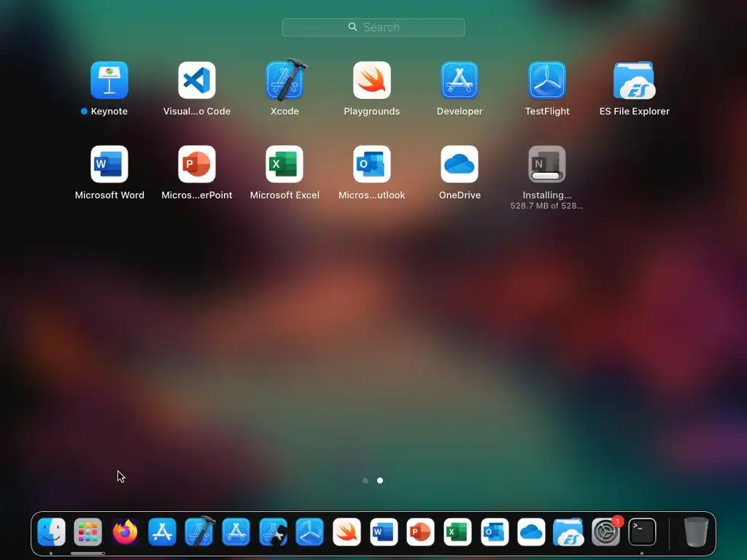Open System Preferences with badge in Dock
The image size is (747, 560).
[x=605, y=532]
